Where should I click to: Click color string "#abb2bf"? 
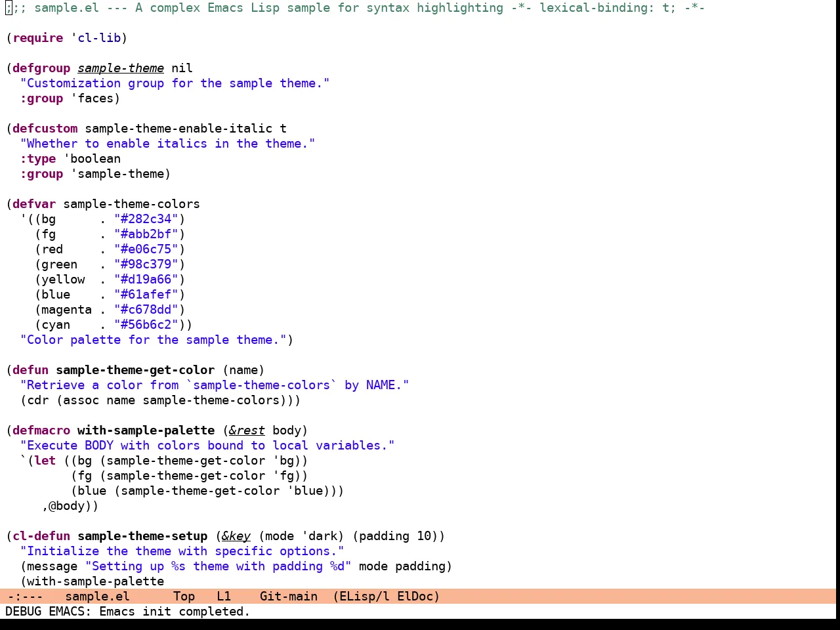click(x=146, y=234)
